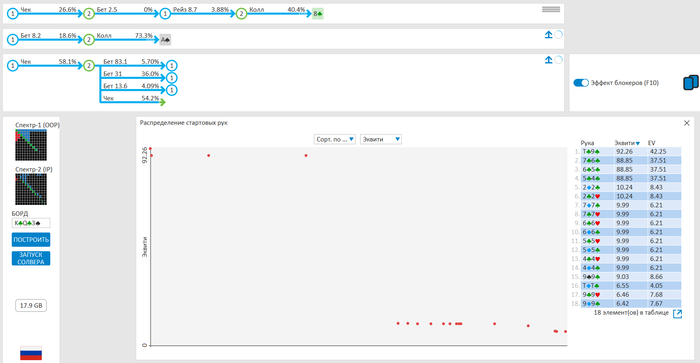Click the Рука column header
This screenshot has height=363, width=700.
tap(587, 143)
